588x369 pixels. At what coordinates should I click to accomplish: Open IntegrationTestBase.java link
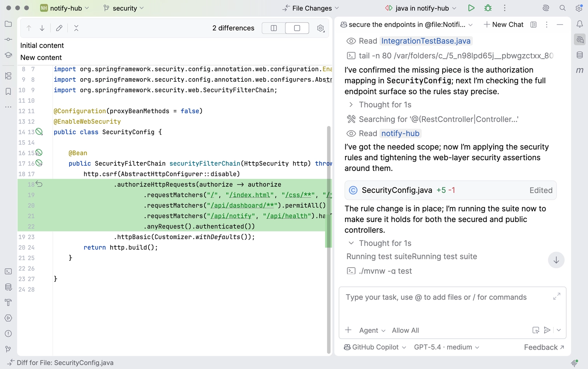point(426,41)
